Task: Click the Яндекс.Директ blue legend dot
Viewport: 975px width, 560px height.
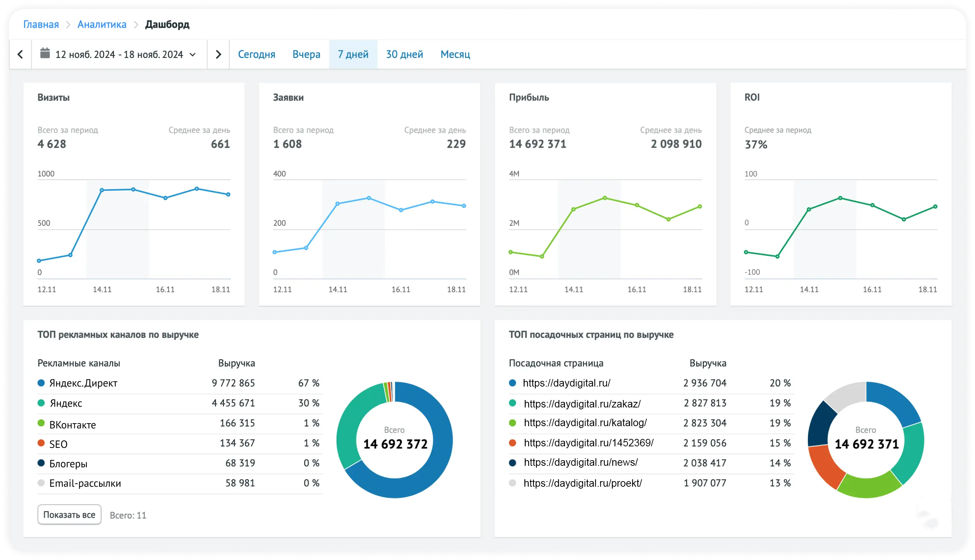Action: [x=41, y=383]
